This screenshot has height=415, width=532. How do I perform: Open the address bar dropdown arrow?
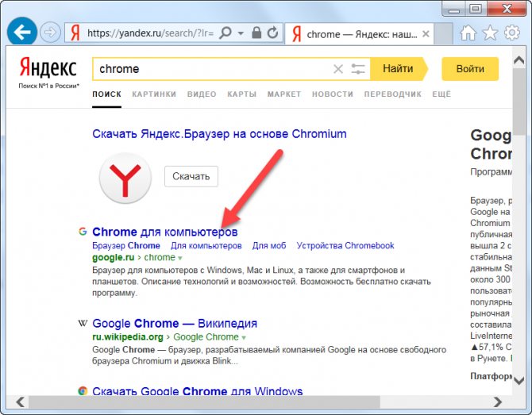(241, 33)
